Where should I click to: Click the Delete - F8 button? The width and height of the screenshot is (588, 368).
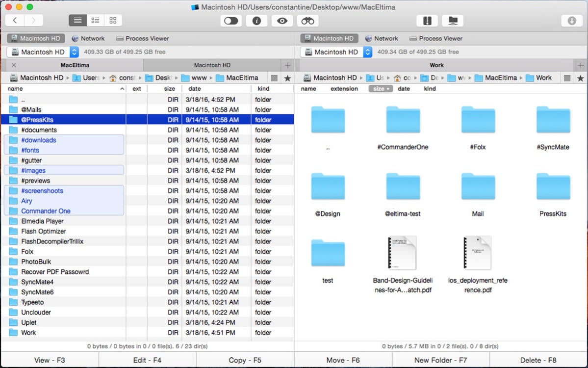538,360
